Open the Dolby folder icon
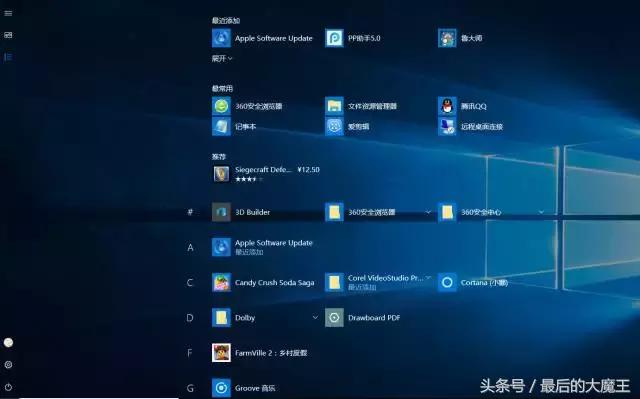 pos(221,317)
